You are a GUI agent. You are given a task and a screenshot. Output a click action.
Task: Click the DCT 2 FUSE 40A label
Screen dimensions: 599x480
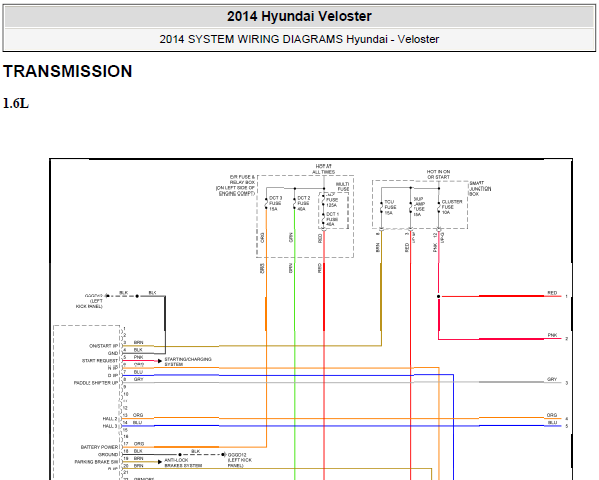(304, 203)
